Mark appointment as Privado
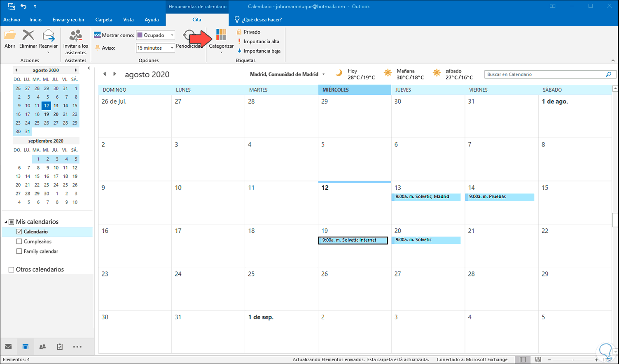 point(248,32)
